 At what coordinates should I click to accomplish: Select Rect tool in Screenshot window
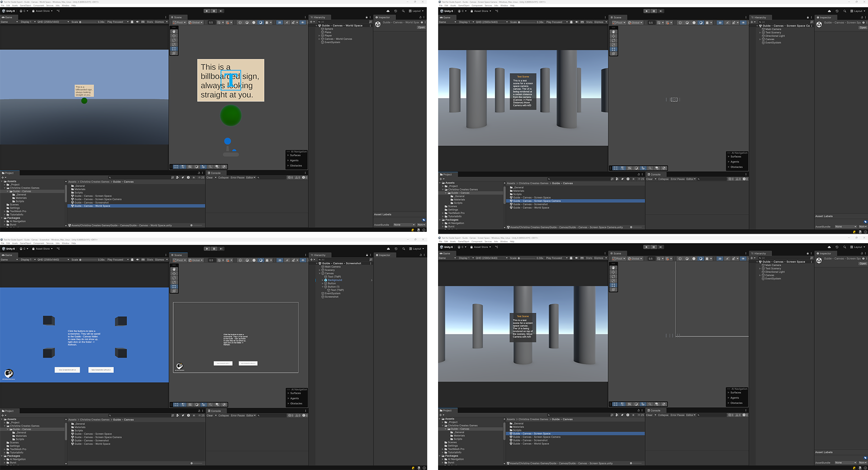click(174, 287)
